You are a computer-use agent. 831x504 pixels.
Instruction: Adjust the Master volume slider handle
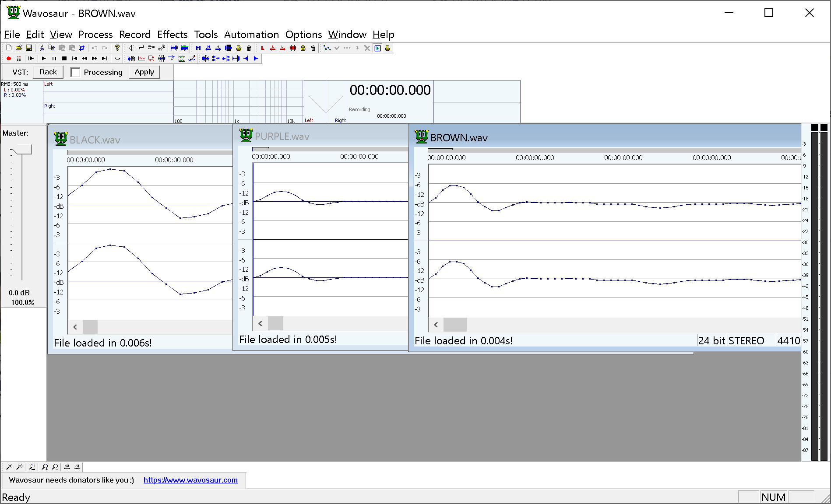point(22,150)
